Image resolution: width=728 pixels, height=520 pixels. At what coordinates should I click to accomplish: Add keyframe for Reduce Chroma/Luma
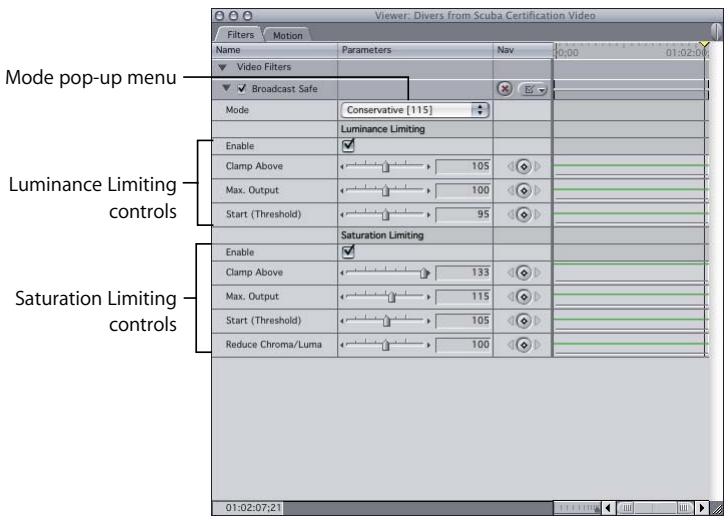pos(524,345)
